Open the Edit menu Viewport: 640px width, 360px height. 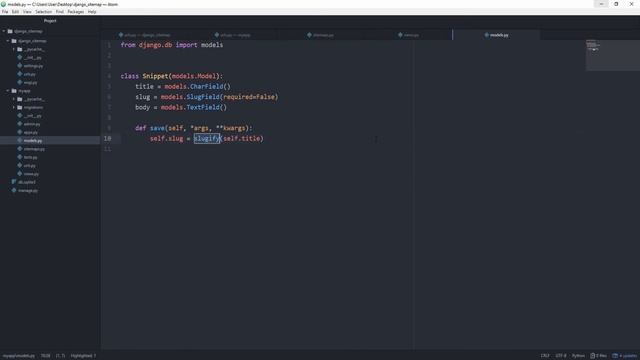15,12
